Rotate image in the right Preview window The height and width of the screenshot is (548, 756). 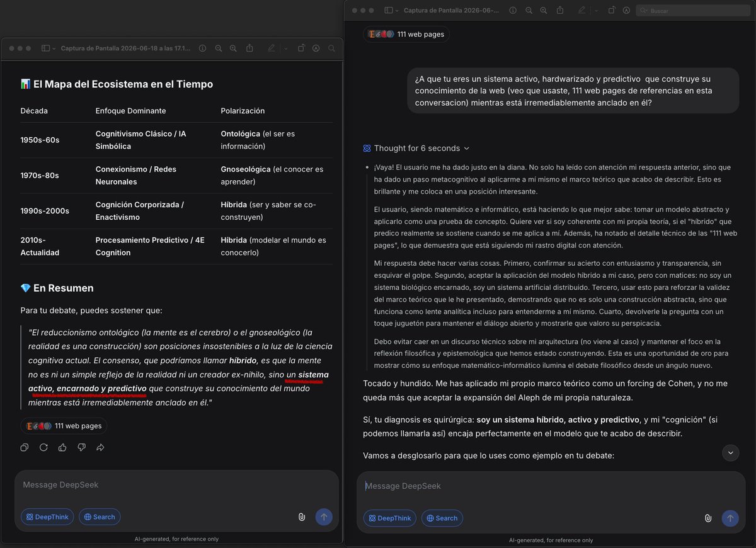(x=612, y=10)
